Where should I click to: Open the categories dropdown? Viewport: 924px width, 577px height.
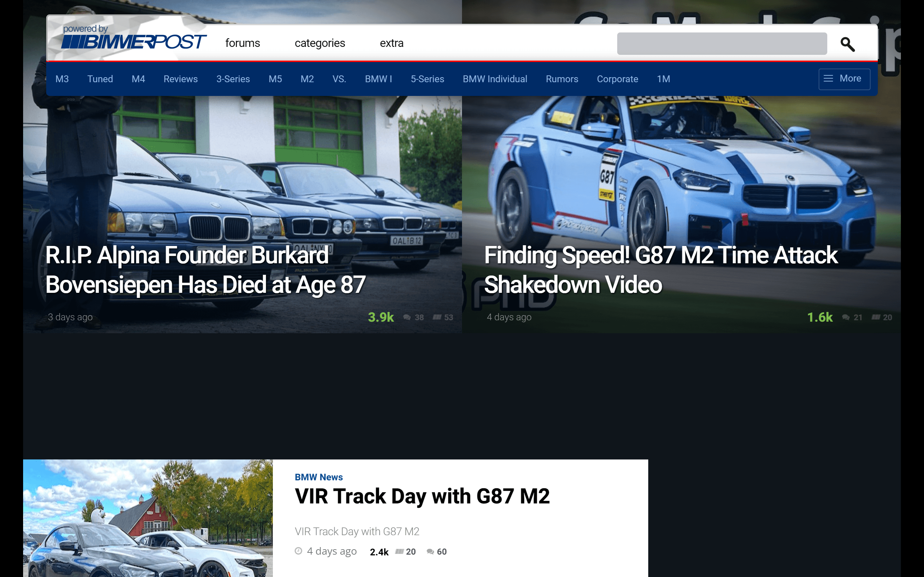(319, 43)
